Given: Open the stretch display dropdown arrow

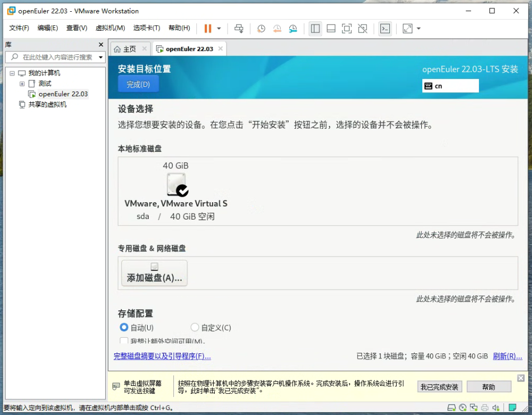Looking at the screenshot, I should coord(418,29).
